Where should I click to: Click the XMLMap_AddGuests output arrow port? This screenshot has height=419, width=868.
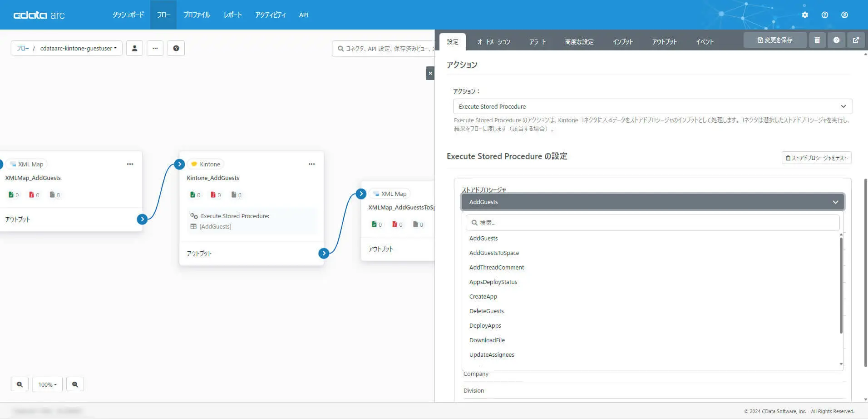142,219
